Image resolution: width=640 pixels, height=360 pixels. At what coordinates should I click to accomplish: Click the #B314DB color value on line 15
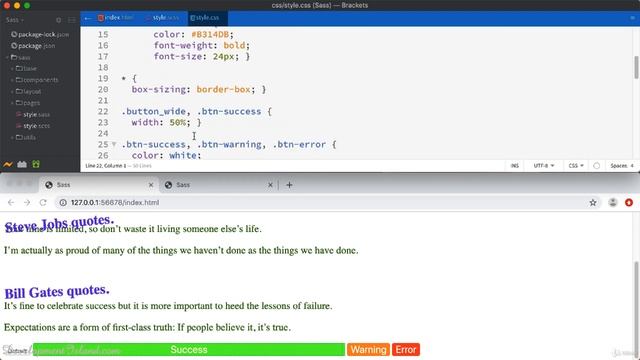pos(210,34)
